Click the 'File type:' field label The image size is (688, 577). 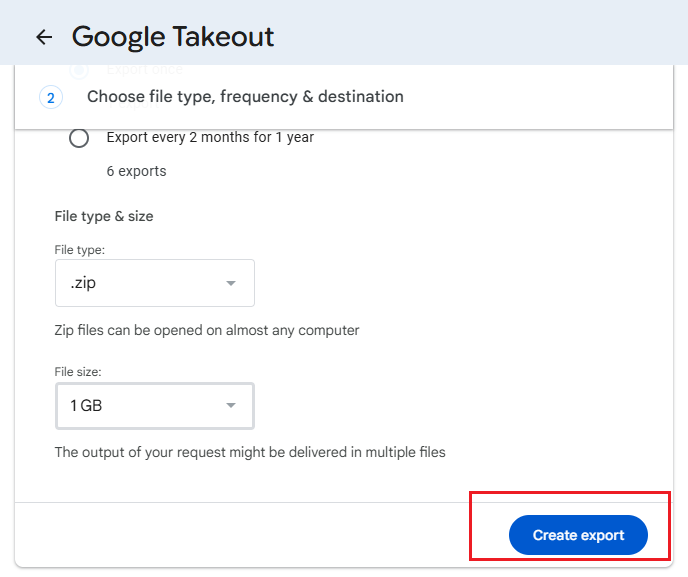80,249
